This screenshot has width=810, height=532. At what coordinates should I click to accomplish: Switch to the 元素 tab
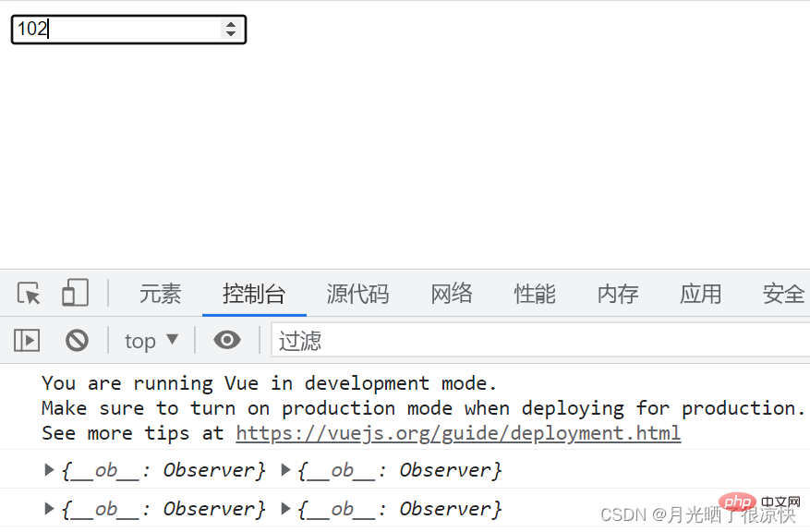(x=160, y=294)
